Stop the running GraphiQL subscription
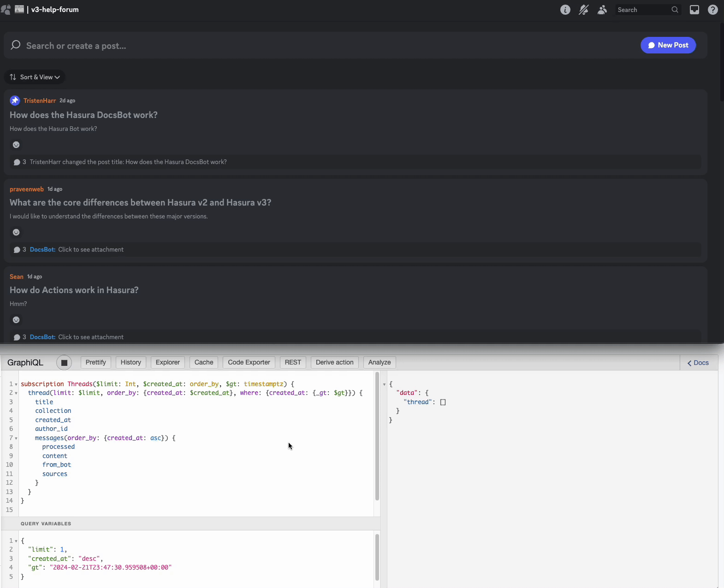724x588 pixels. click(64, 363)
